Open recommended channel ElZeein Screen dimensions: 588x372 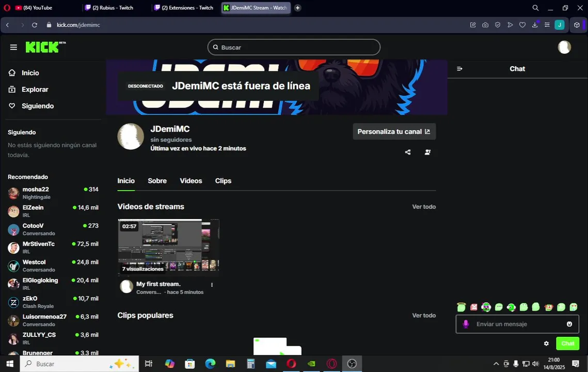click(x=53, y=211)
